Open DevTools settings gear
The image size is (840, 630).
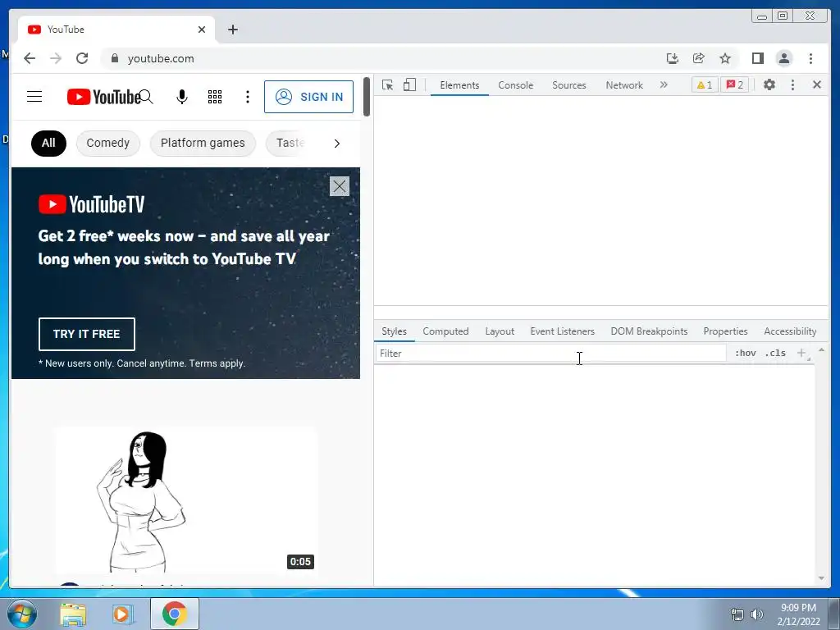(x=769, y=84)
